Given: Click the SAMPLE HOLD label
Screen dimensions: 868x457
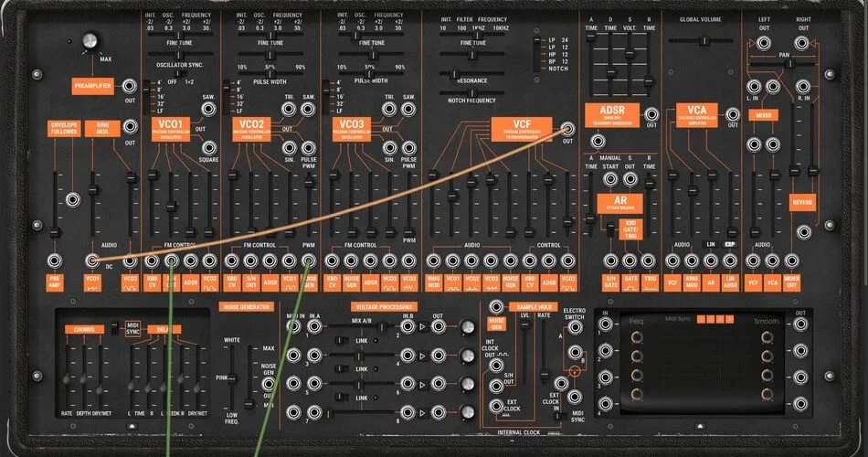Looking at the screenshot, I should pyautogui.click(x=534, y=307).
